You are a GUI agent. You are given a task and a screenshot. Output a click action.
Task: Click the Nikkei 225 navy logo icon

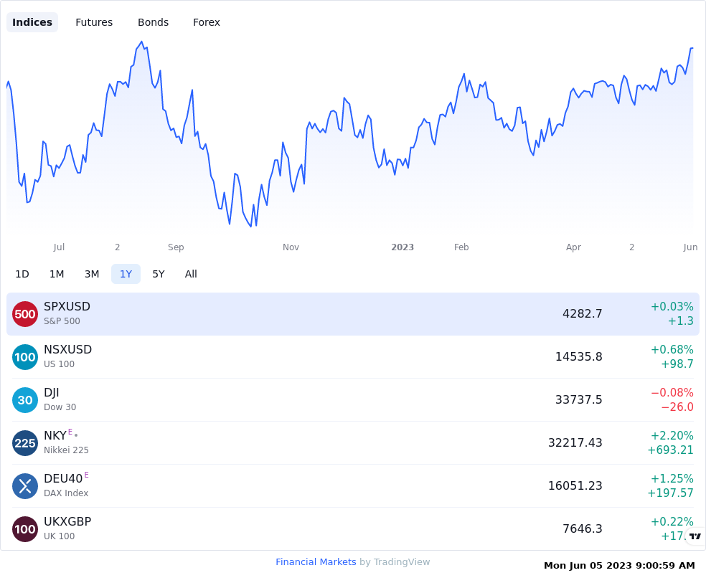click(x=25, y=443)
